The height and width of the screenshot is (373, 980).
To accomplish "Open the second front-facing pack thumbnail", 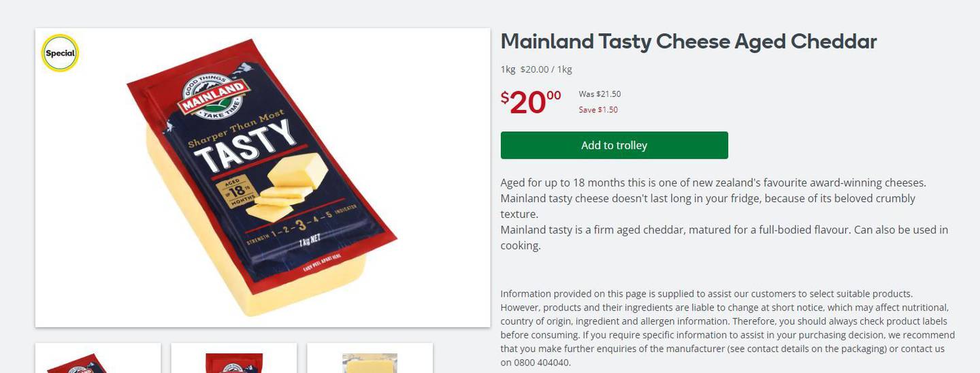I will point(234,359).
